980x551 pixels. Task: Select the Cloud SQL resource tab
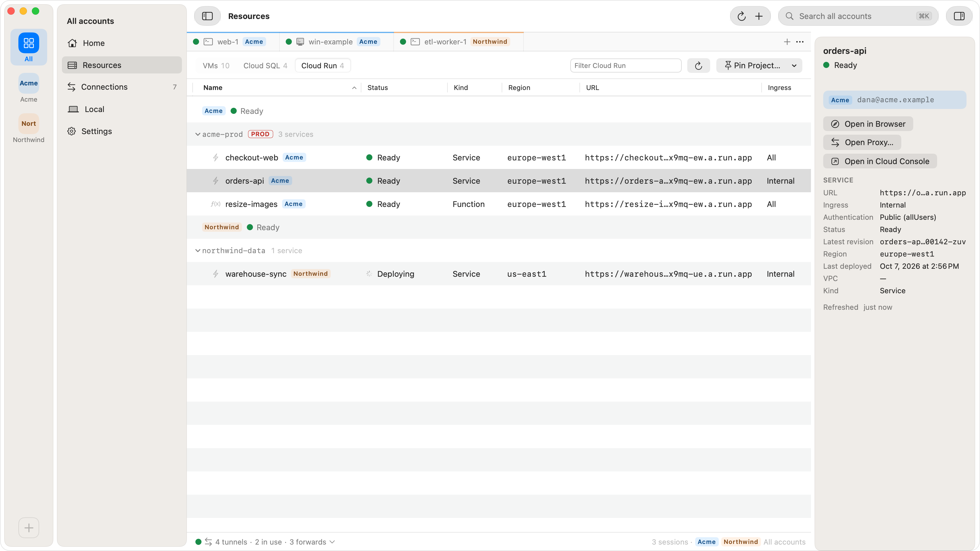[265, 66]
